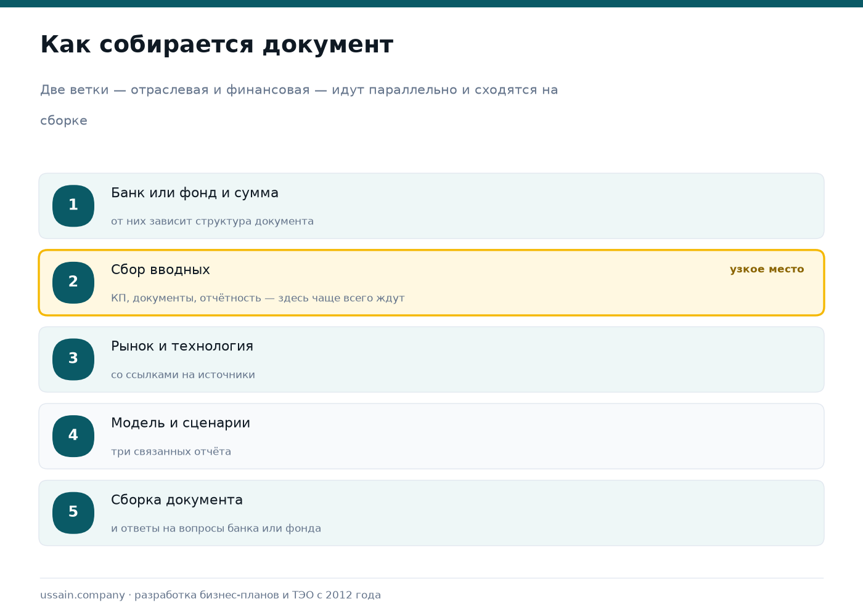863x616 pixels.
Task: Click the ussain.company footer text
Action: [210, 595]
